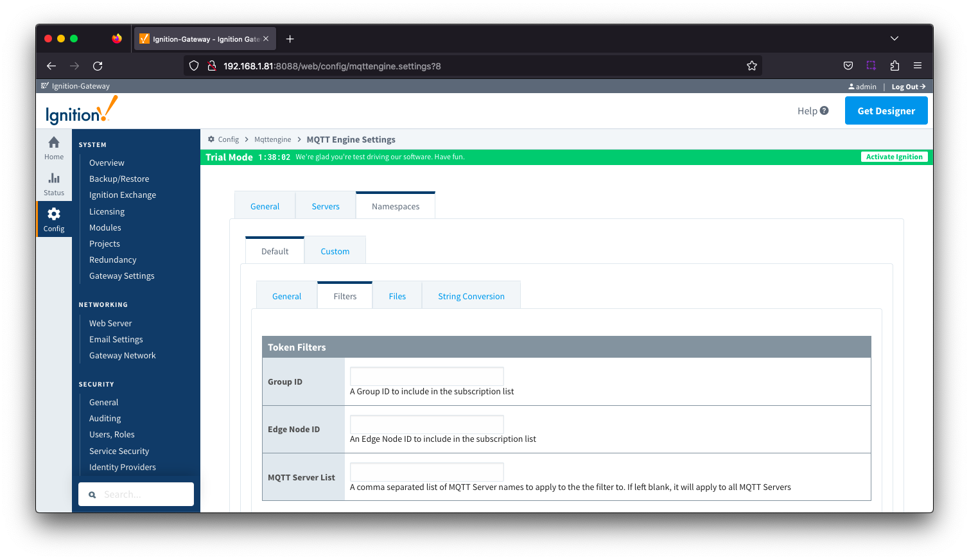Bookmark the page with star icon
Image resolution: width=969 pixels, height=560 pixels.
coord(751,66)
